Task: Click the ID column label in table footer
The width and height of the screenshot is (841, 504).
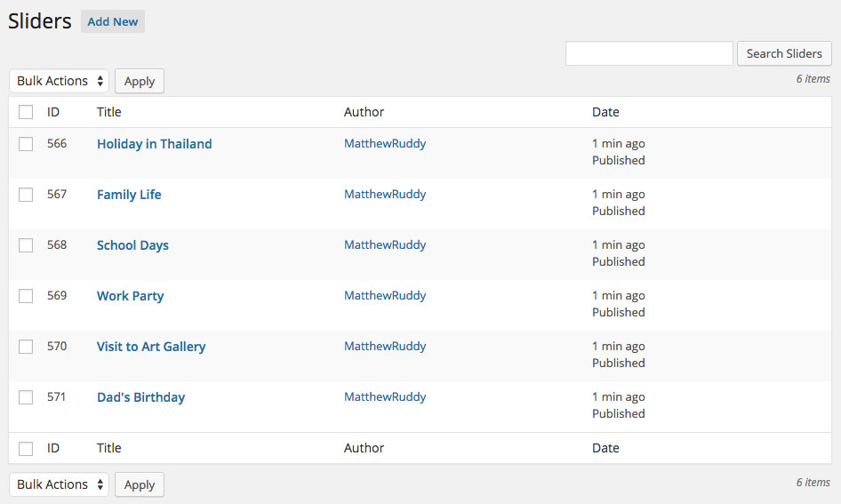Action: [x=53, y=448]
